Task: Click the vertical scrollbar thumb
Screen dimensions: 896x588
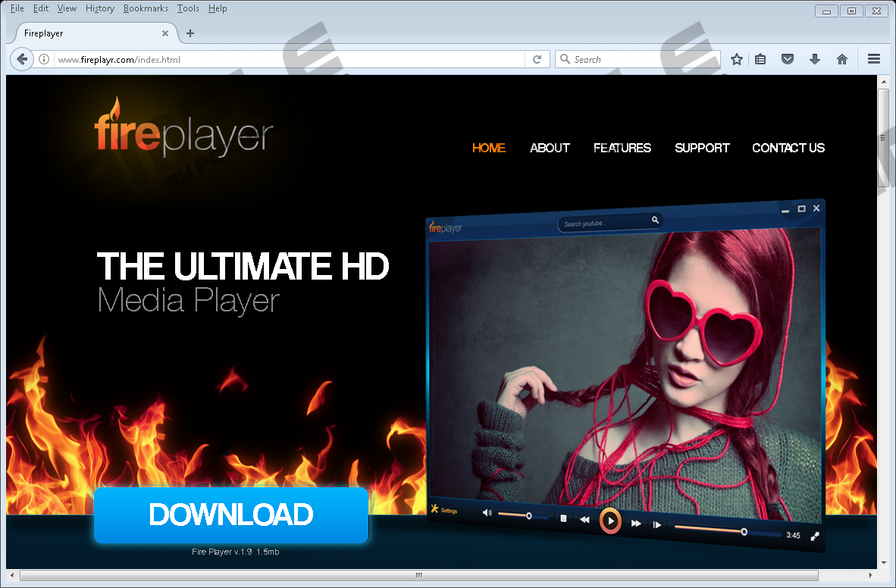Action: [883, 138]
